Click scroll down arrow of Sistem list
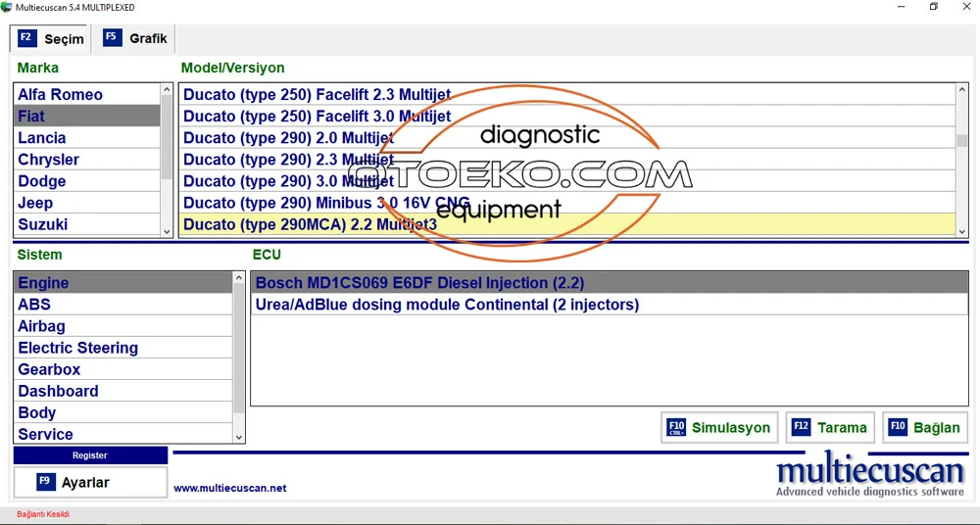The height and width of the screenshot is (525, 980). pos(239,438)
